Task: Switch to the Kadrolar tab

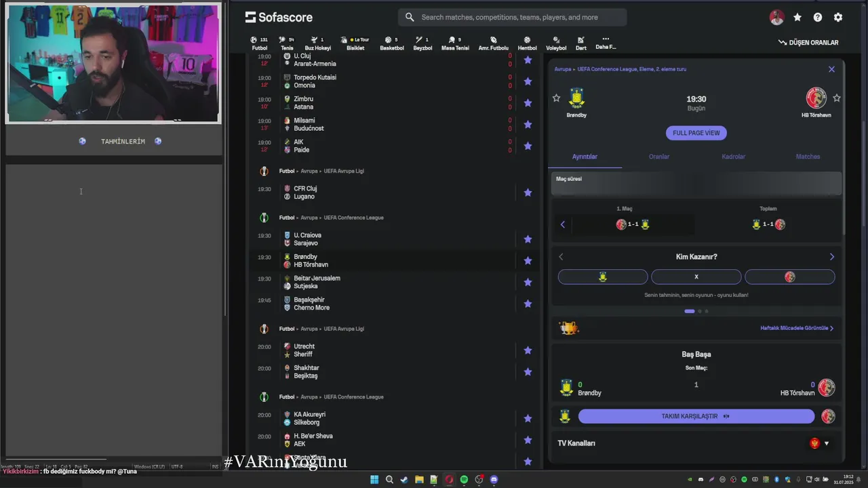Action: [x=733, y=157]
